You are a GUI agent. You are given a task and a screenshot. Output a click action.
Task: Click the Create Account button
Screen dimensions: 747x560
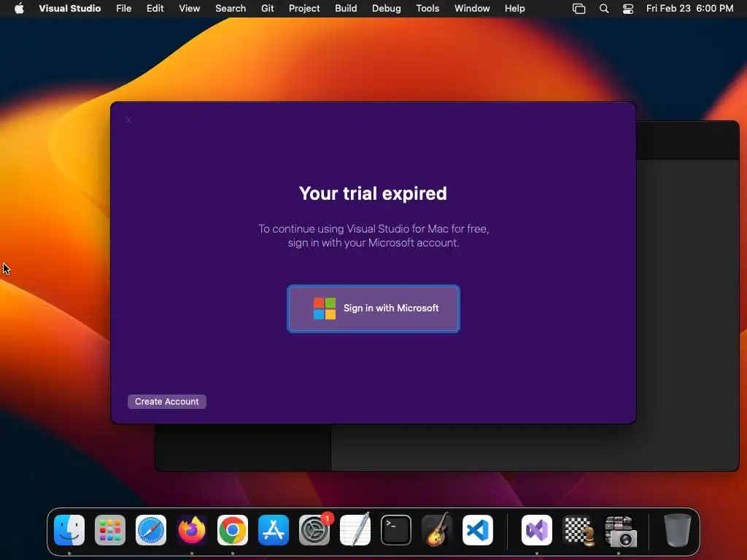(167, 402)
